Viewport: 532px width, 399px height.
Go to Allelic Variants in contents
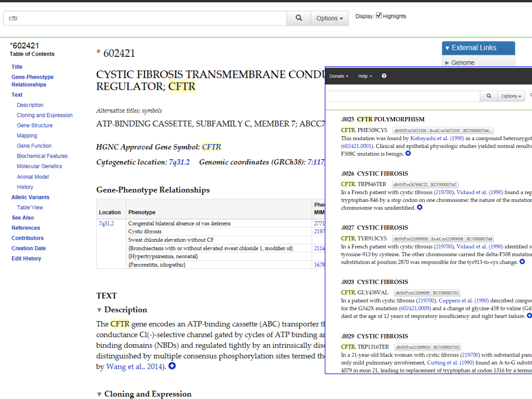31,197
